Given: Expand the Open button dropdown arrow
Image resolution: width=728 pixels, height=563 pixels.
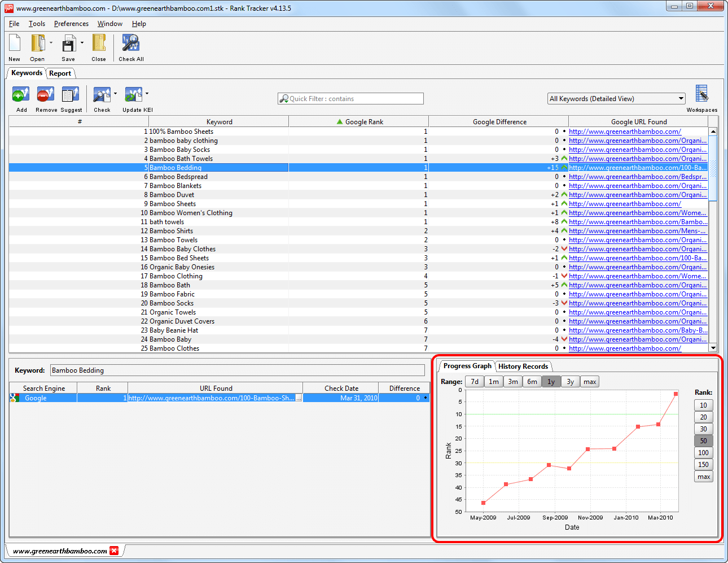Looking at the screenshot, I should point(51,43).
